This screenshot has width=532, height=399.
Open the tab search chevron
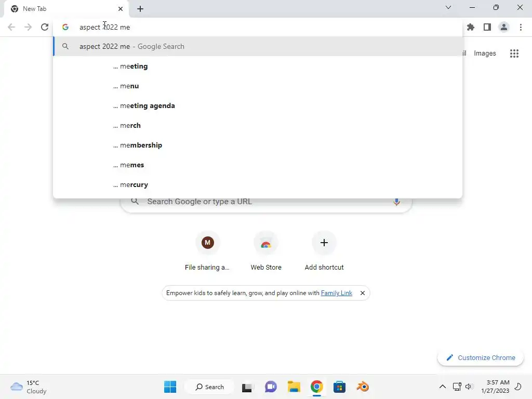448,7
